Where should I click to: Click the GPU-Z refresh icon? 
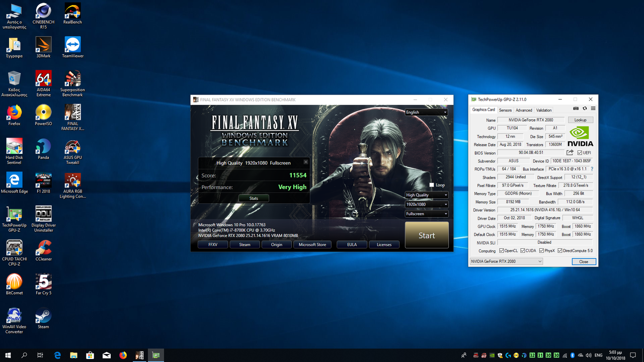coord(585,109)
